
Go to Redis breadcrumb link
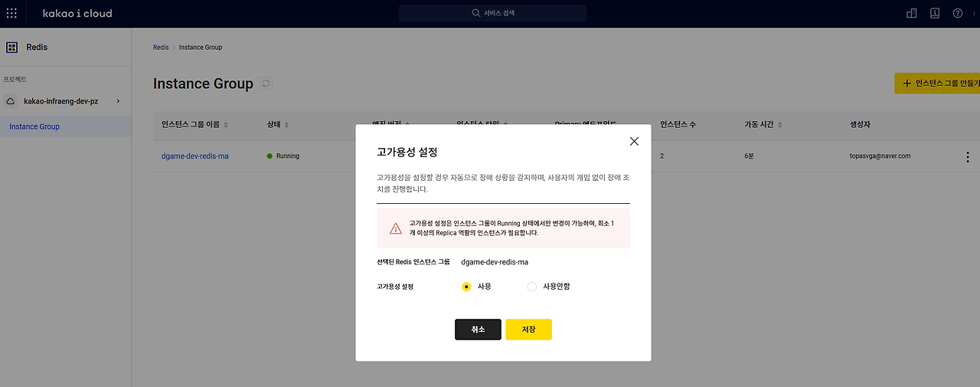click(161, 48)
